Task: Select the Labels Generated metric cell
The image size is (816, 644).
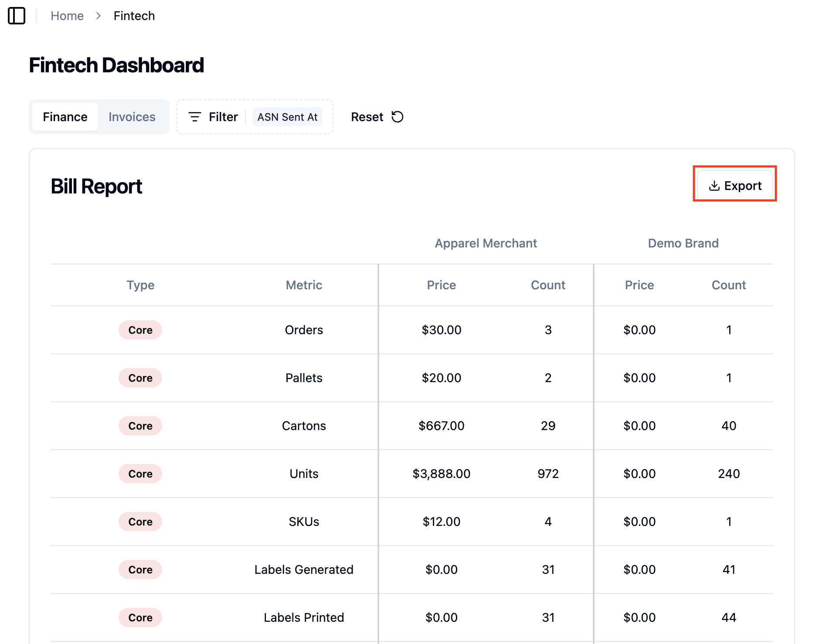Action: (x=304, y=569)
